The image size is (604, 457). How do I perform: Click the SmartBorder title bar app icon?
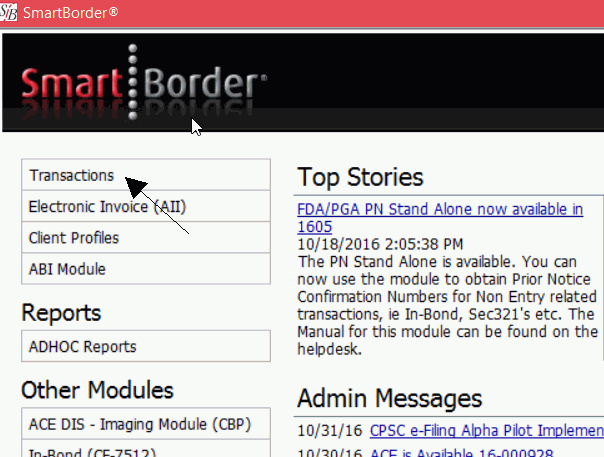[x=8, y=12]
